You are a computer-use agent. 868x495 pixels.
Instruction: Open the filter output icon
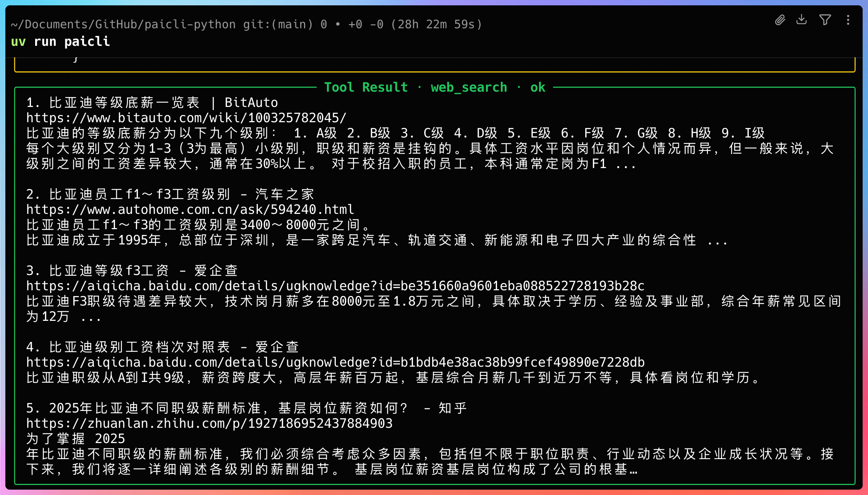[825, 19]
